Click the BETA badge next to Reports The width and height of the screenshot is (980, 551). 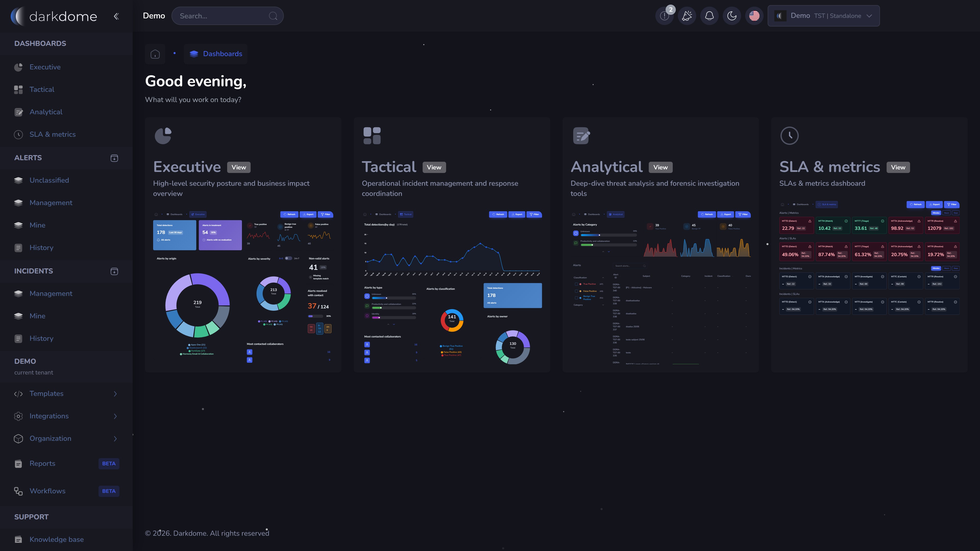(x=109, y=464)
